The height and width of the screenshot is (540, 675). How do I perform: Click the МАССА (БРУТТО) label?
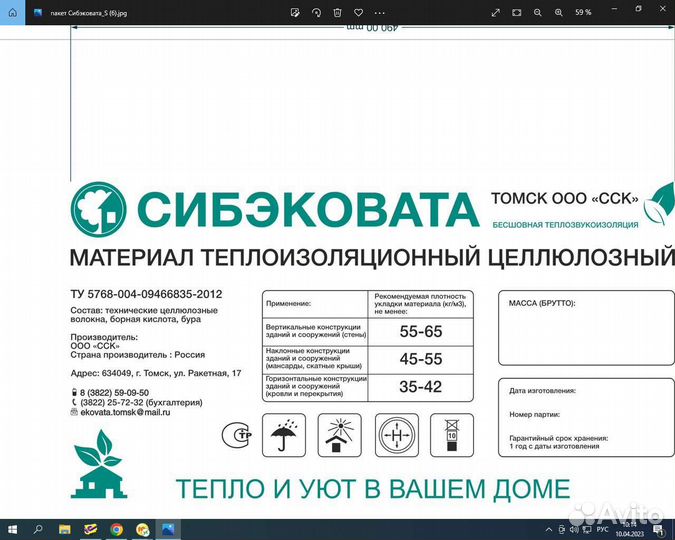[542, 303]
